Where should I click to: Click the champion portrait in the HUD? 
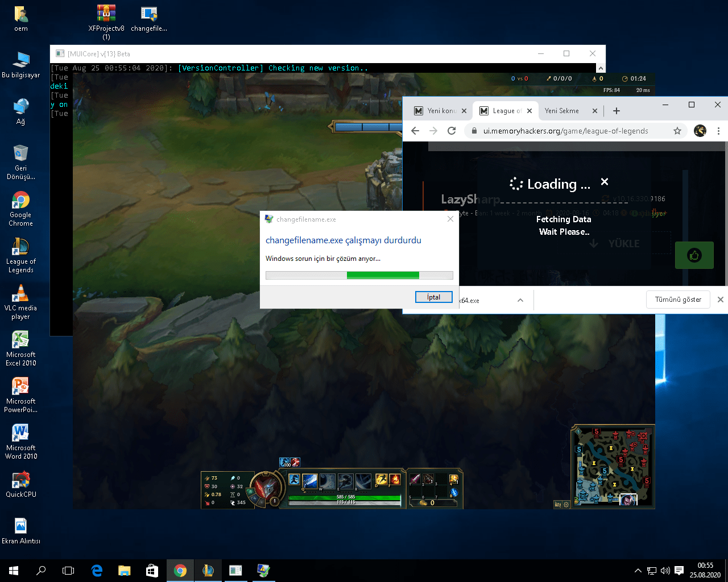266,488
